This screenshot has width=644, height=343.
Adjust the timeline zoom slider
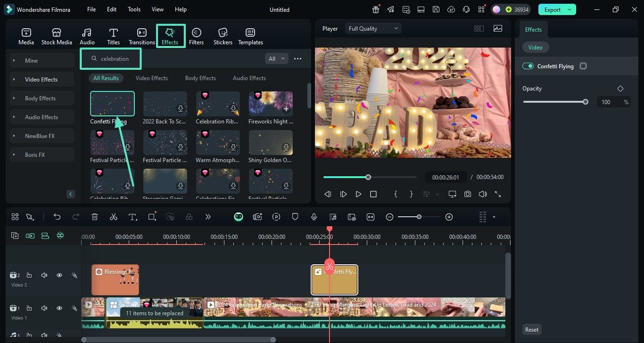419,217
